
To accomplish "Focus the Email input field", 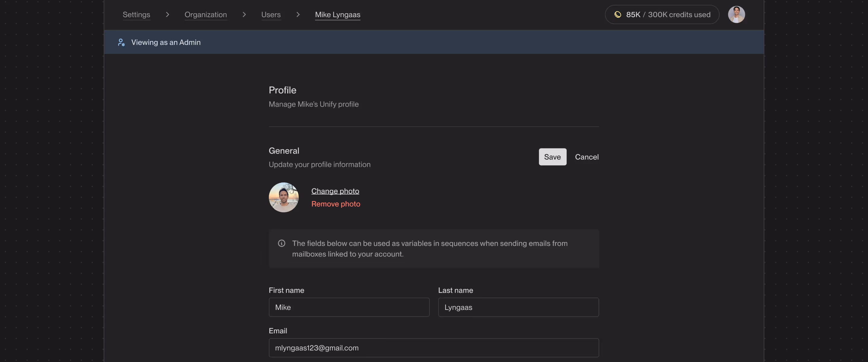I will click(433, 348).
